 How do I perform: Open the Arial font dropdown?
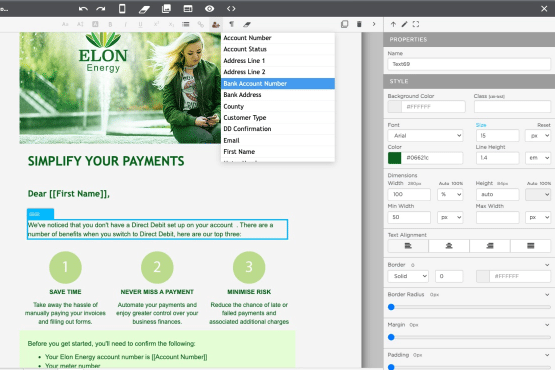coord(425,136)
